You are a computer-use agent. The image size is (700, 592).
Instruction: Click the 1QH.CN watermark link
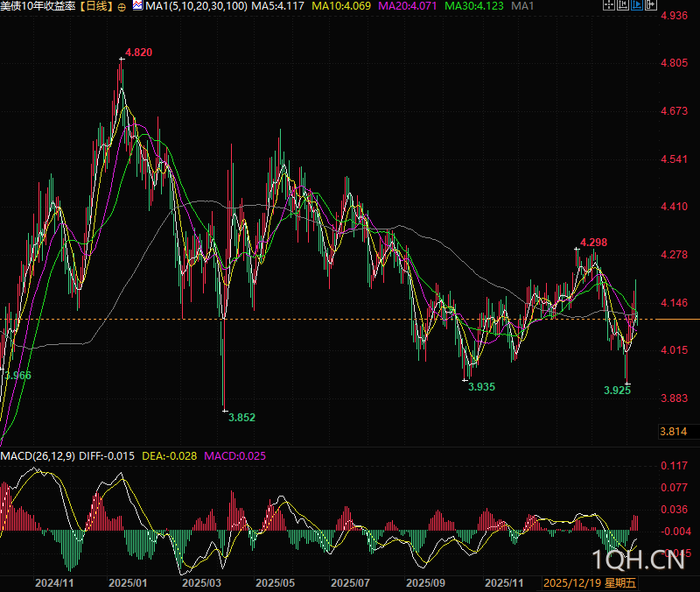tap(637, 560)
